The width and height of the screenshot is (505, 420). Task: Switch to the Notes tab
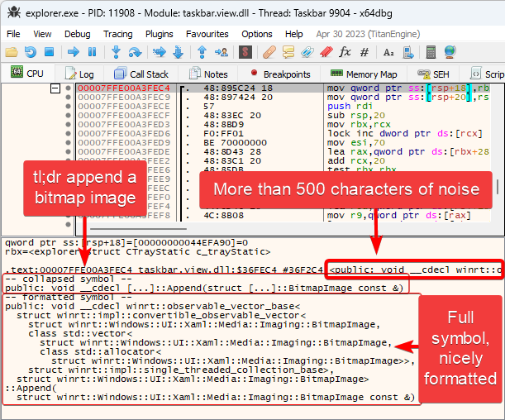208,74
